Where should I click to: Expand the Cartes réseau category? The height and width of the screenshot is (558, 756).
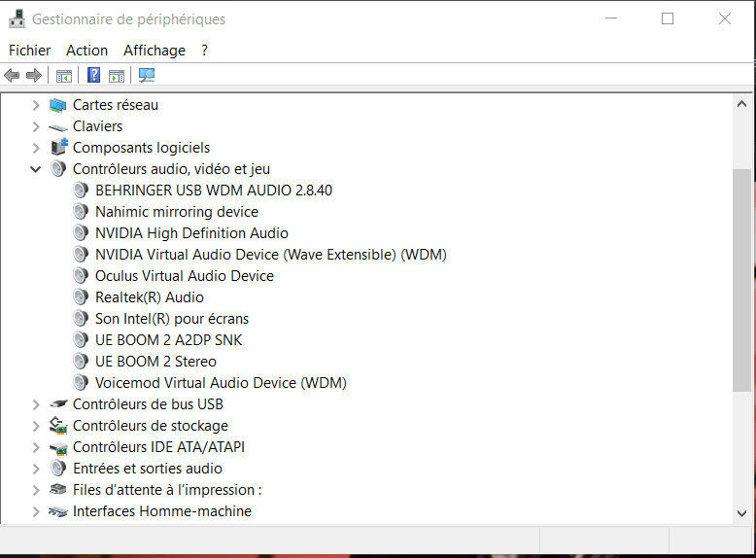tap(36, 105)
